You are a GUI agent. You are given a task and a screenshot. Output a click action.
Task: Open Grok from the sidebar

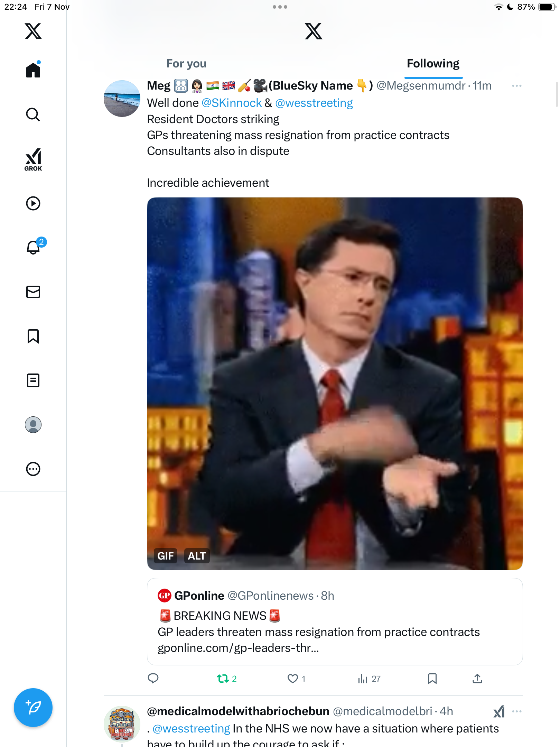click(x=33, y=159)
